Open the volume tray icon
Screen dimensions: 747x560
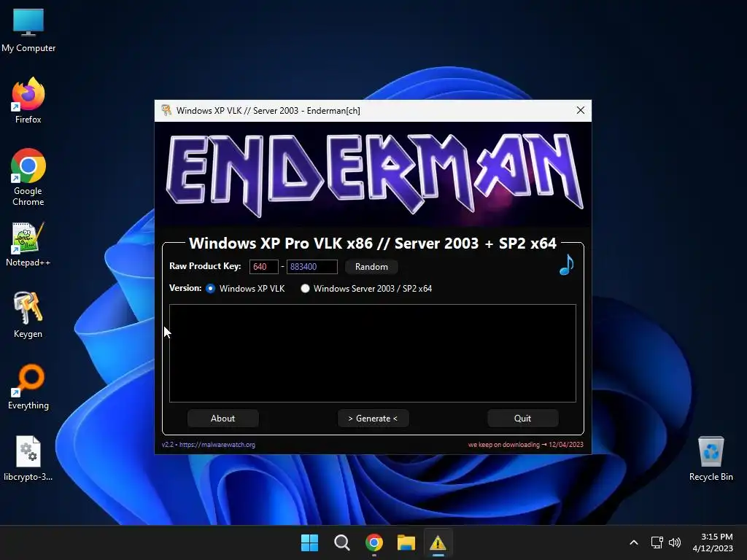point(675,542)
